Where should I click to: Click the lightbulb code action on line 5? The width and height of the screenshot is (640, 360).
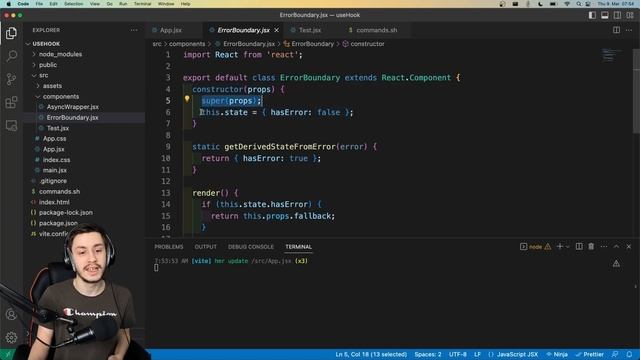point(187,98)
